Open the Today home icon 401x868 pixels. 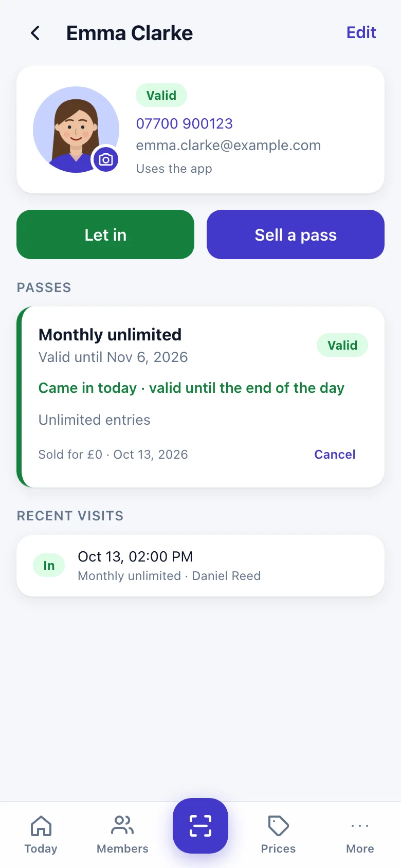[41, 826]
